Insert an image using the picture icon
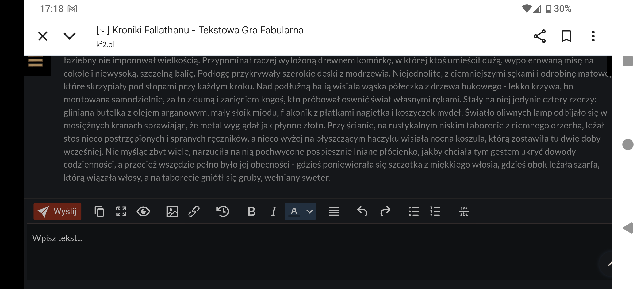 (172, 211)
